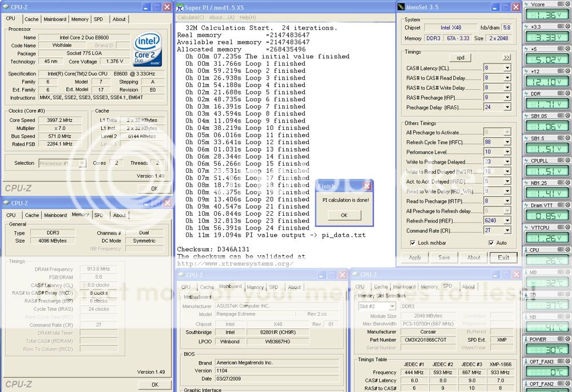
Task: Remove the DDR sensor with its X icon
Action: 569,93
